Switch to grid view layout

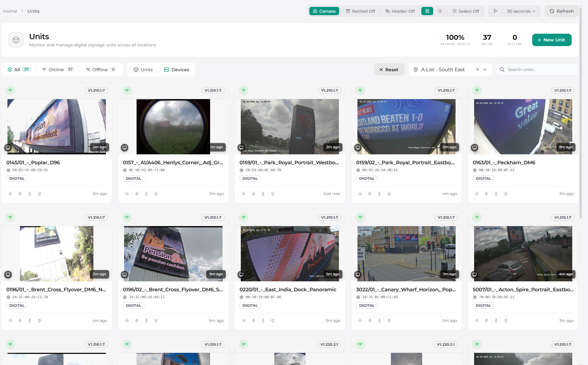427,11
